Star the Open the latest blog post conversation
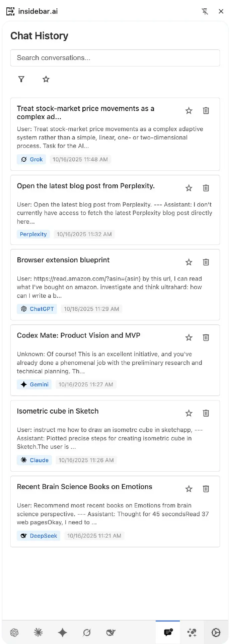The image size is (230, 644). point(189,188)
